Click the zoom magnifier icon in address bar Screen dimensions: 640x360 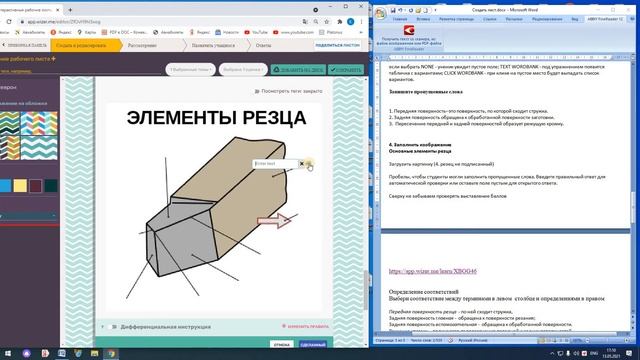click(316, 22)
